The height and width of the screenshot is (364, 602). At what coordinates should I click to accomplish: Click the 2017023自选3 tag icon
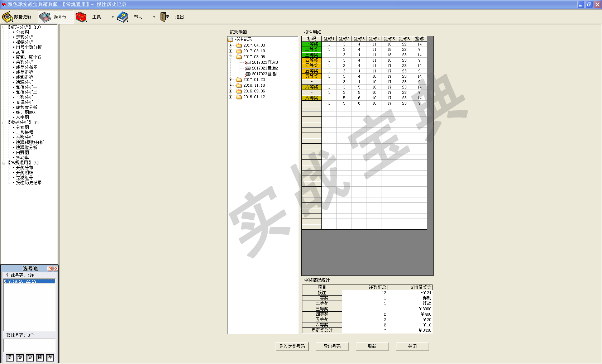(248, 63)
